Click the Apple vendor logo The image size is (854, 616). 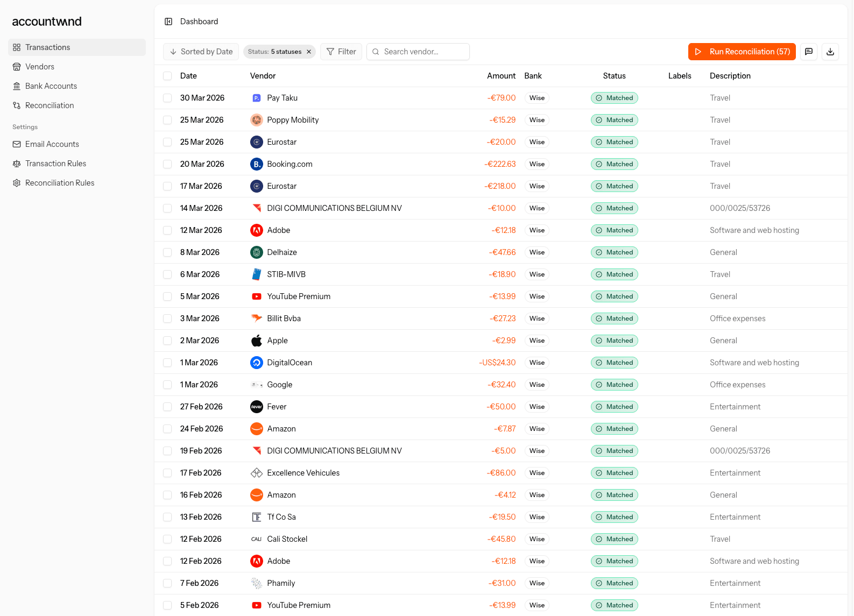coord(257,341)
